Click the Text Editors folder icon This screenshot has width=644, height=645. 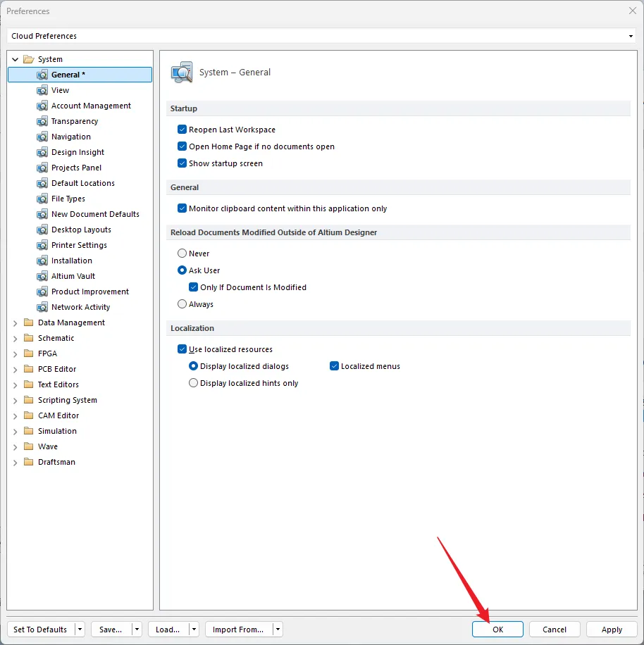[x=28, y=384]
